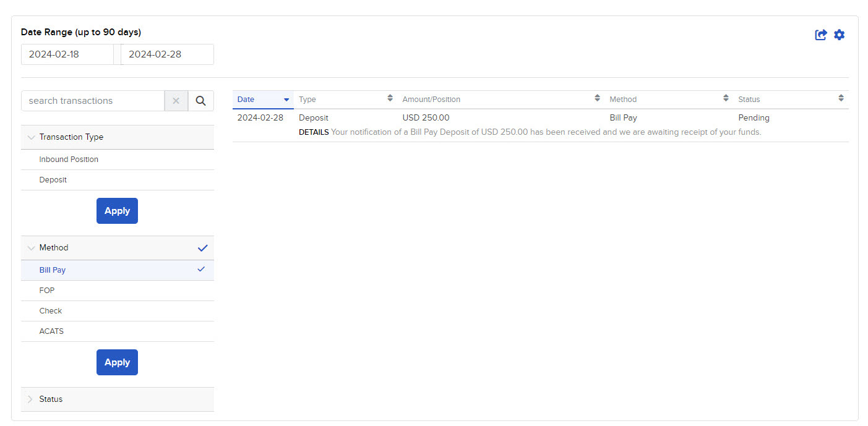The height and width of the screenshot is (426, 868).
Task: Expand the Status filter section
Action: pyautogui.click(x=30, y=399)
